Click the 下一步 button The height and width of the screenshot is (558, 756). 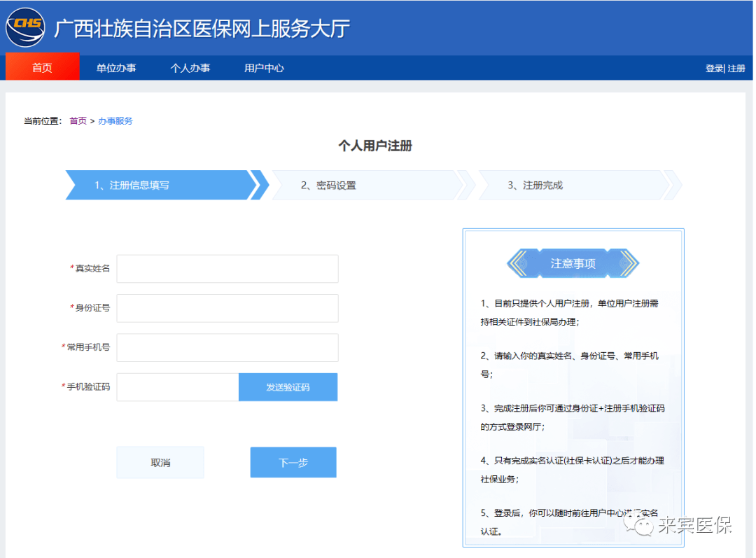click(293, 463)
